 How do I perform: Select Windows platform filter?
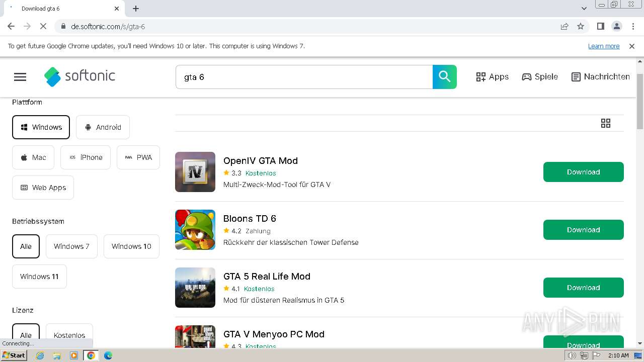(x=41, y=127)
